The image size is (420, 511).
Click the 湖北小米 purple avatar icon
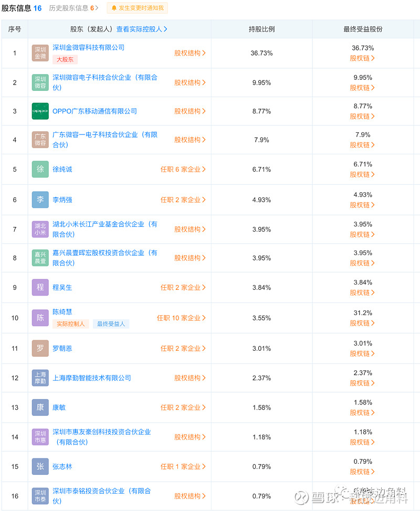click(x=40, y=229)
